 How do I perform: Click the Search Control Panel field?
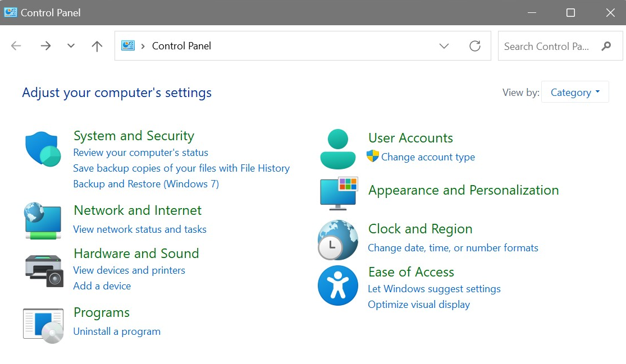point(546,46)
